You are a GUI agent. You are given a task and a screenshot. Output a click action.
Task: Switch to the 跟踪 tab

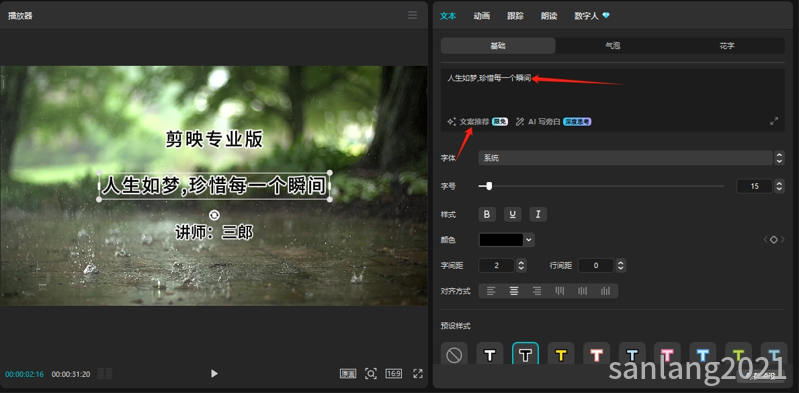coord(515,16)
